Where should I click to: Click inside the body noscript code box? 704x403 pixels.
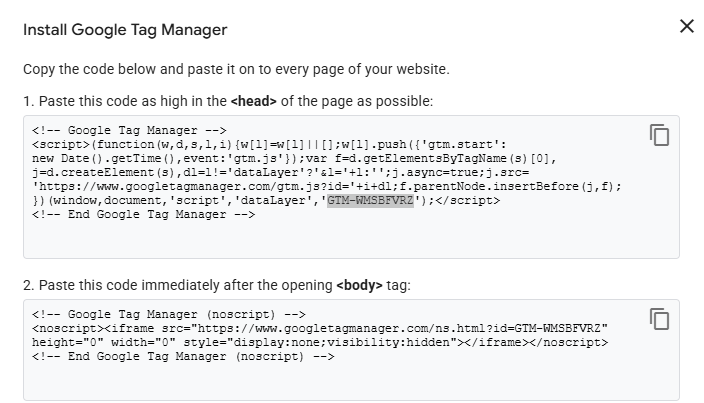tap(351, 350)
